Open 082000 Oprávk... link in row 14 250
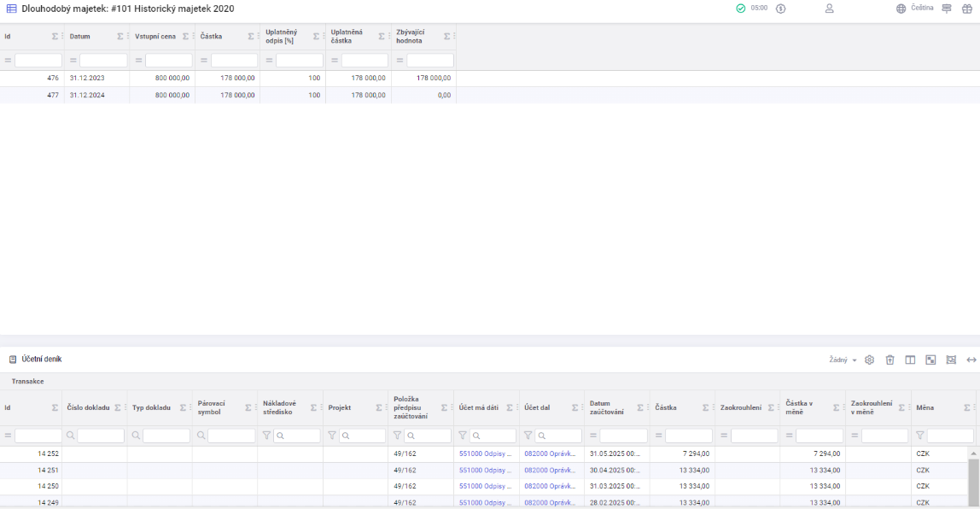 550,487
